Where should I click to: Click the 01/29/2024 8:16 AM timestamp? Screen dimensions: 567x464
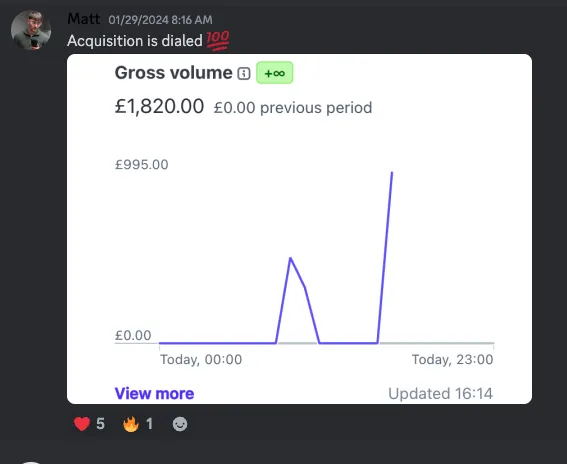[161, 20]
